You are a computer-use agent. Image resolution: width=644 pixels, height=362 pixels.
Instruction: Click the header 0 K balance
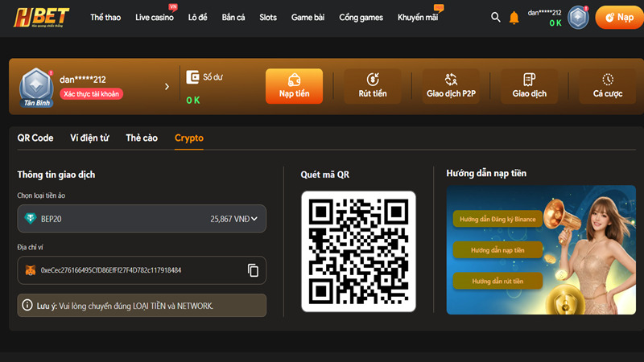tap(555, 23)
